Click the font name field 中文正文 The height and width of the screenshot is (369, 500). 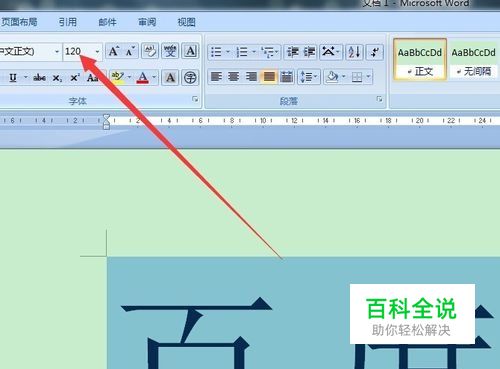tap(26, 52)
